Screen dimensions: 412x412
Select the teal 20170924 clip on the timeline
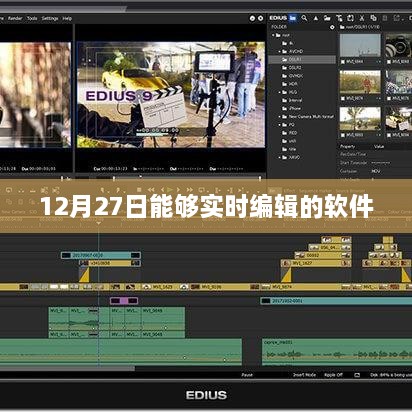coord(336,301)
